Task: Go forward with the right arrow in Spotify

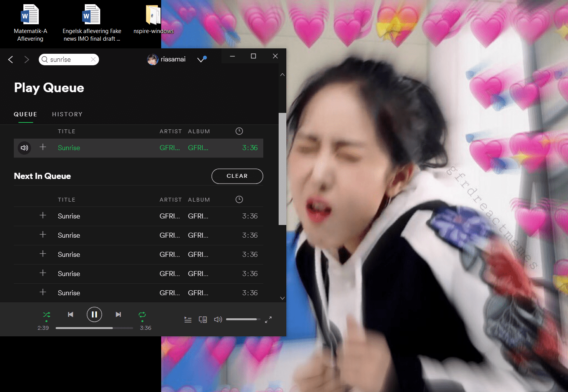Action: (26, 60)
